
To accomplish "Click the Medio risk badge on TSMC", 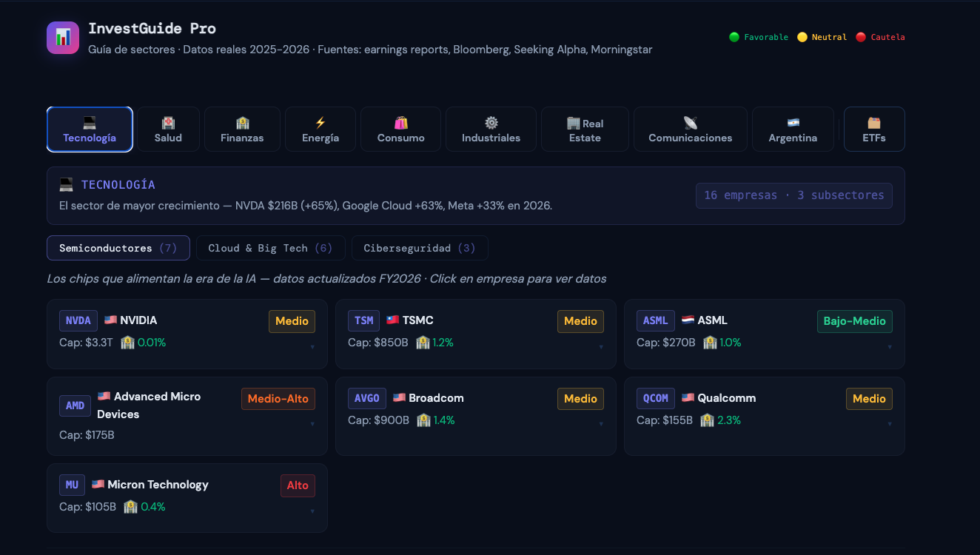I will (580, 321).
